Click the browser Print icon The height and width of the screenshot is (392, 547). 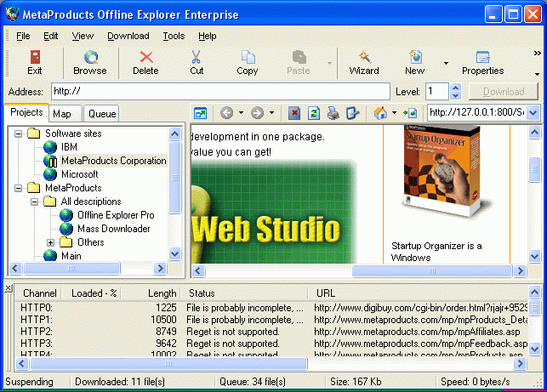tap(333, 112)
